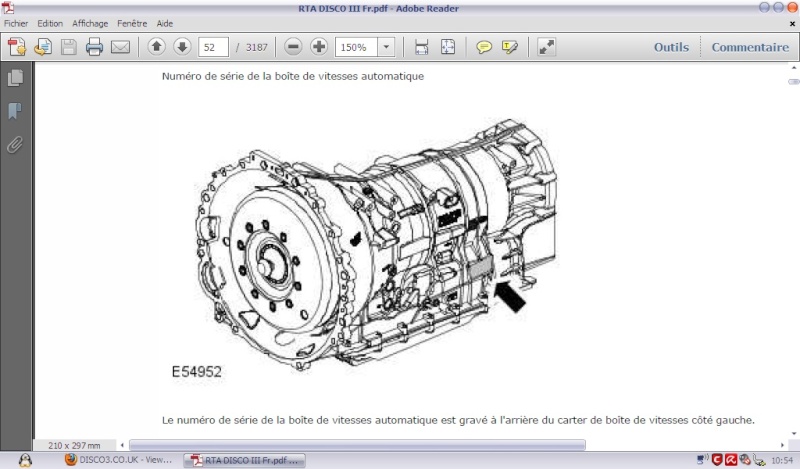Click the network tray icon
Image resolution: width=800 pixels, height=469 pixels.
point(703,460)
